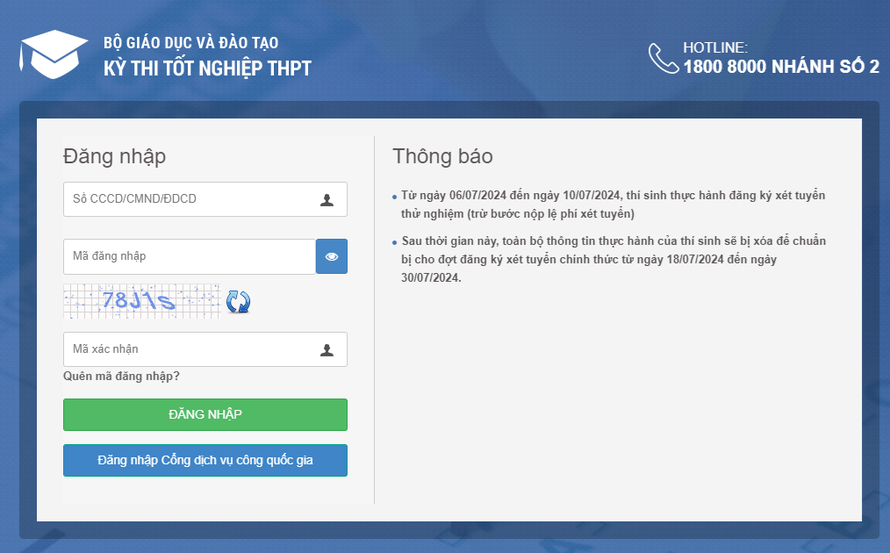The width and height of the screenshot is (890, 553).
Task: Click the person icon in Mã xác nhận field
Action: [x=327, y=350]
